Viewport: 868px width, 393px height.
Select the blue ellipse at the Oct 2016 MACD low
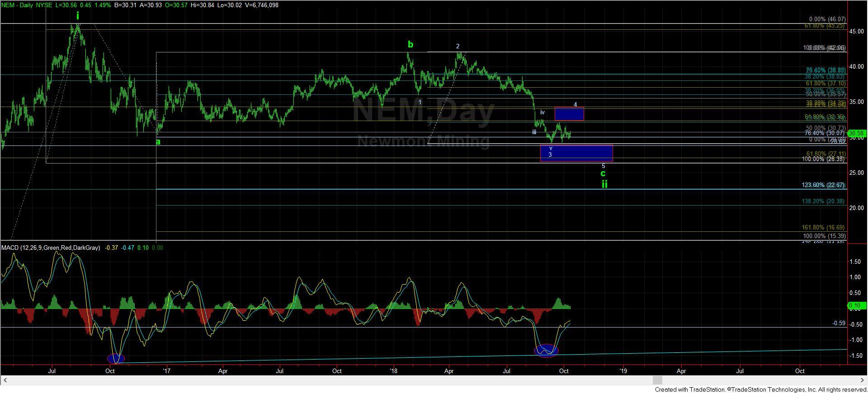(116, 359)
